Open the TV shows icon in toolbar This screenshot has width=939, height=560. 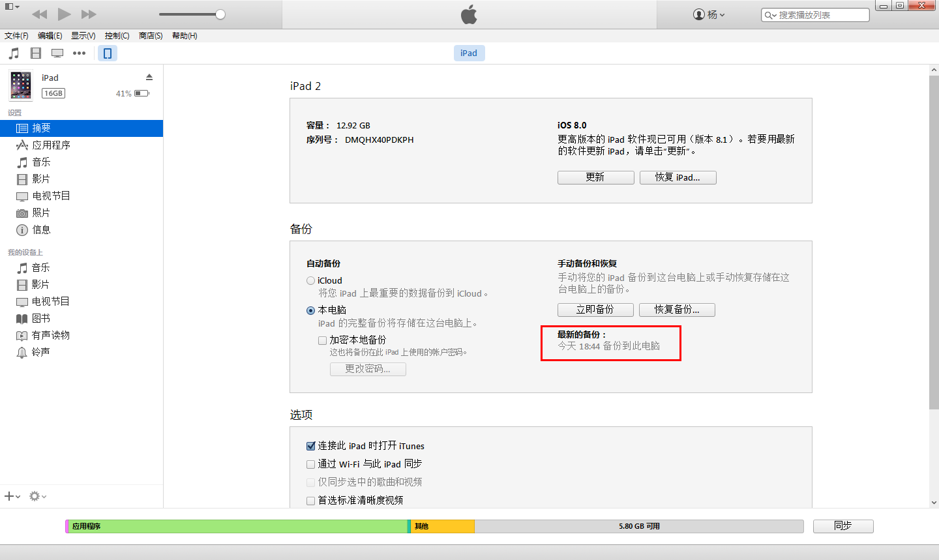tap(57, 53)
